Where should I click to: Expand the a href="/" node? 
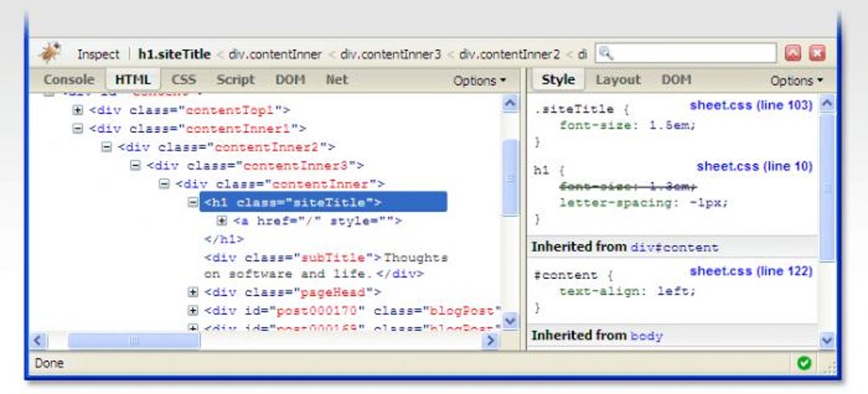point(221,220)
